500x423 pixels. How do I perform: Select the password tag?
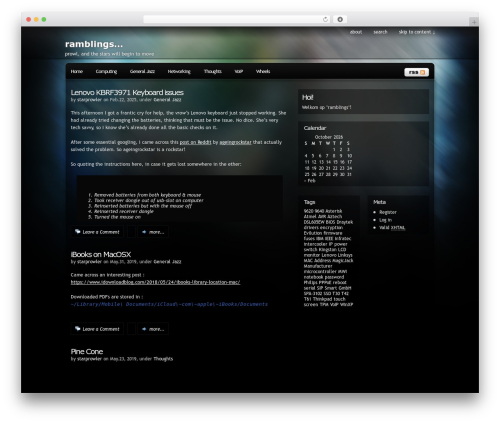coord(334,277)
